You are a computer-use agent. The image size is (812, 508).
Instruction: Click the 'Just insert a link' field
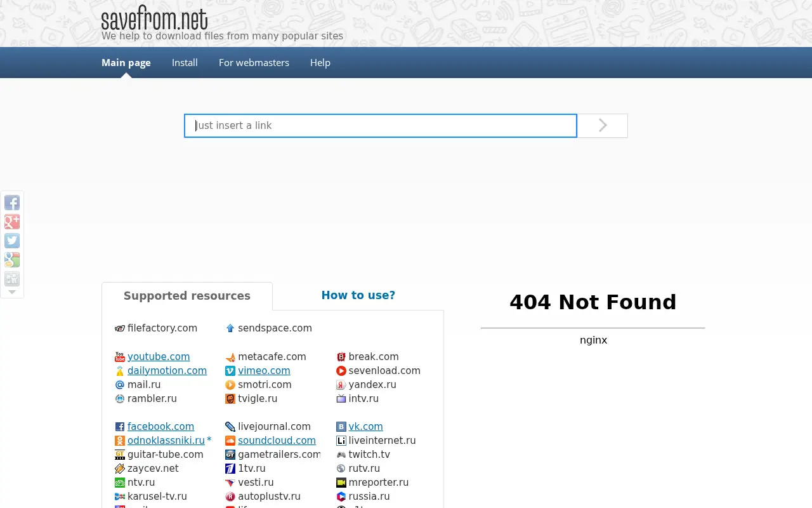point(381,126)
